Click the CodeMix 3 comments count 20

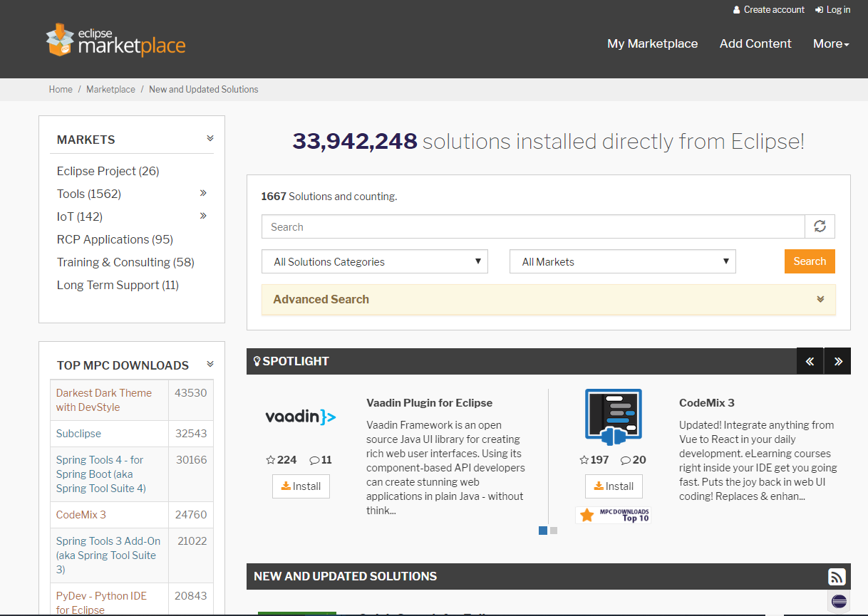click(634, 460)
